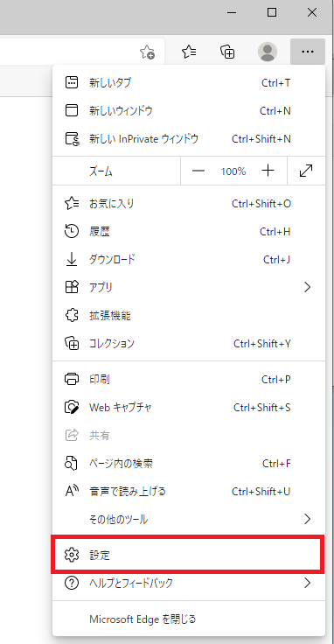This screenshot has width=334, height=644.
Task: Expand the その他のツール submenu
Action: pos(189,519)
